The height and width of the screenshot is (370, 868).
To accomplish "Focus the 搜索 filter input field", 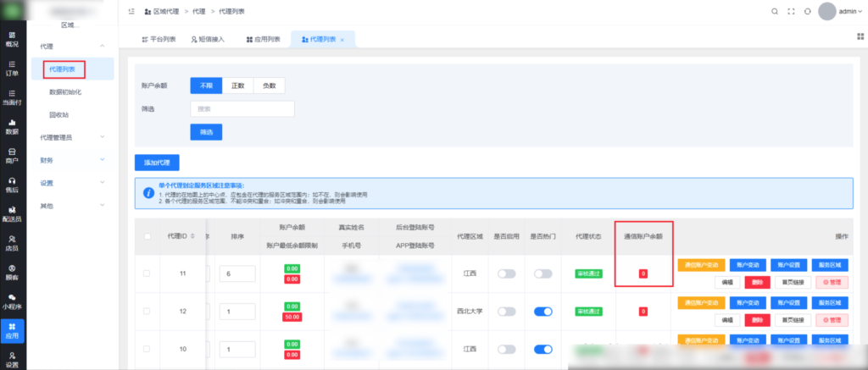I will (242, 109).
